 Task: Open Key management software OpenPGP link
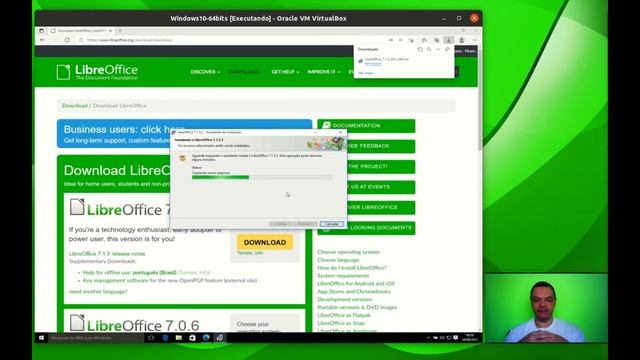pos(170,281)
